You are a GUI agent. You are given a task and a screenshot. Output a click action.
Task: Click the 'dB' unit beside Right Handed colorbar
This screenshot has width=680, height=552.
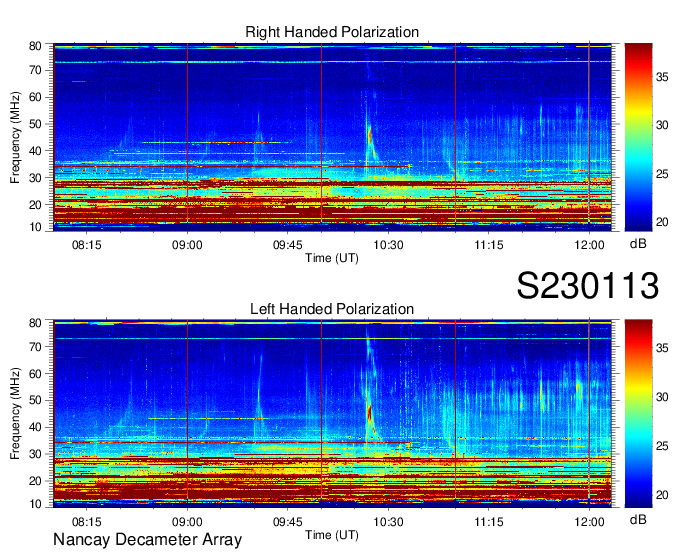(638, 244)
